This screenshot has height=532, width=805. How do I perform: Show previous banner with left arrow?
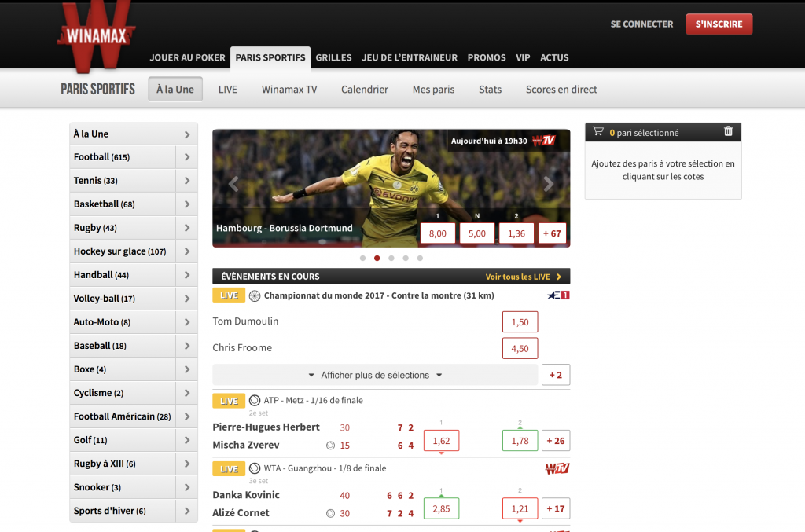pyautogui.click(x=233, y=184)
